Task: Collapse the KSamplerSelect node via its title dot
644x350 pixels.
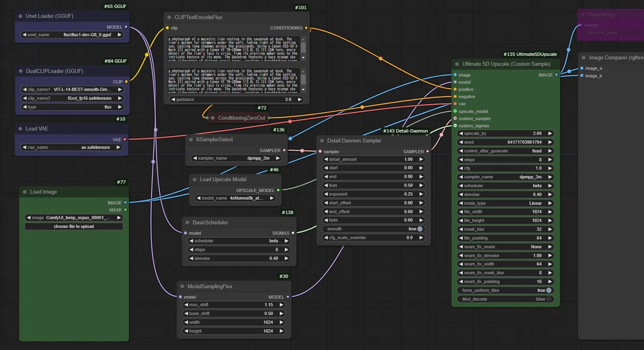Action: point(191,140)
